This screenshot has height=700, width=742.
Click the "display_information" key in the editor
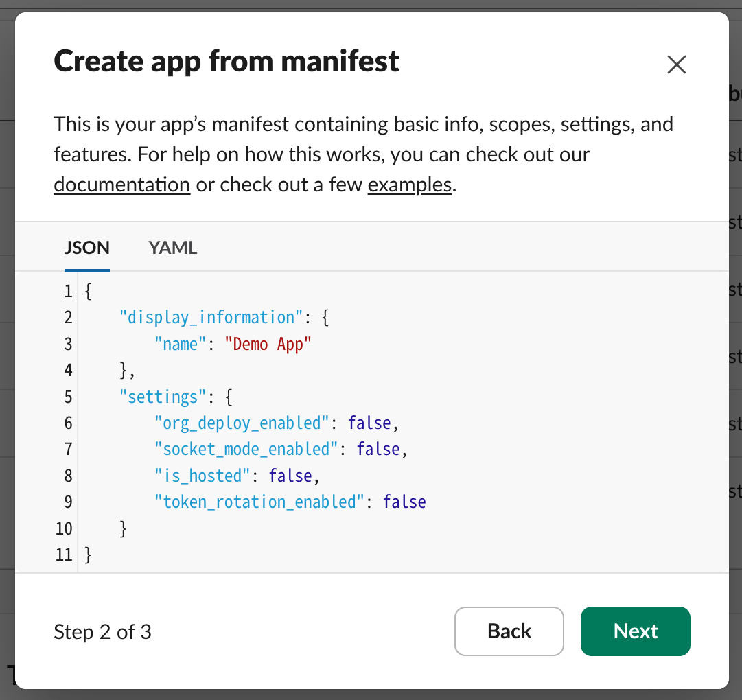coord(211,318)
